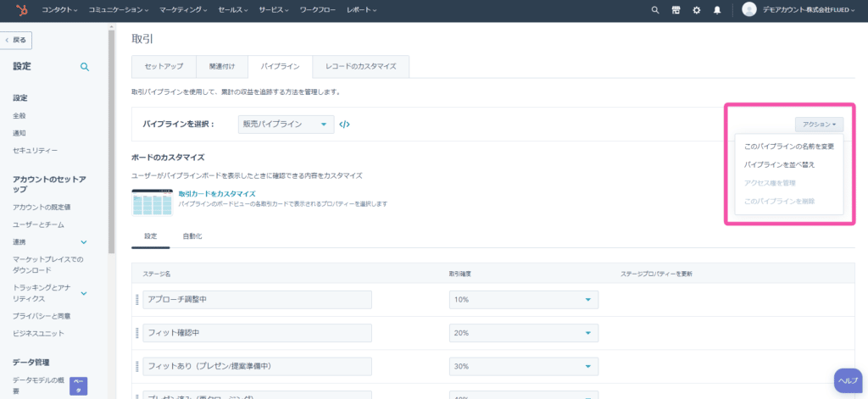The image size is (868, 399).
Task: Switch to the 自動化 sub-tab
Action: 192,236
